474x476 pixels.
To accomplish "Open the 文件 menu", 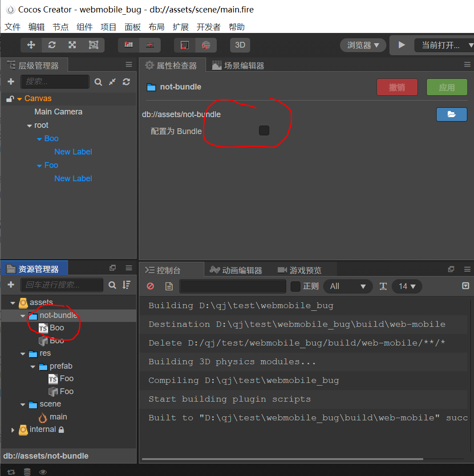I will (x=12, y=27).
